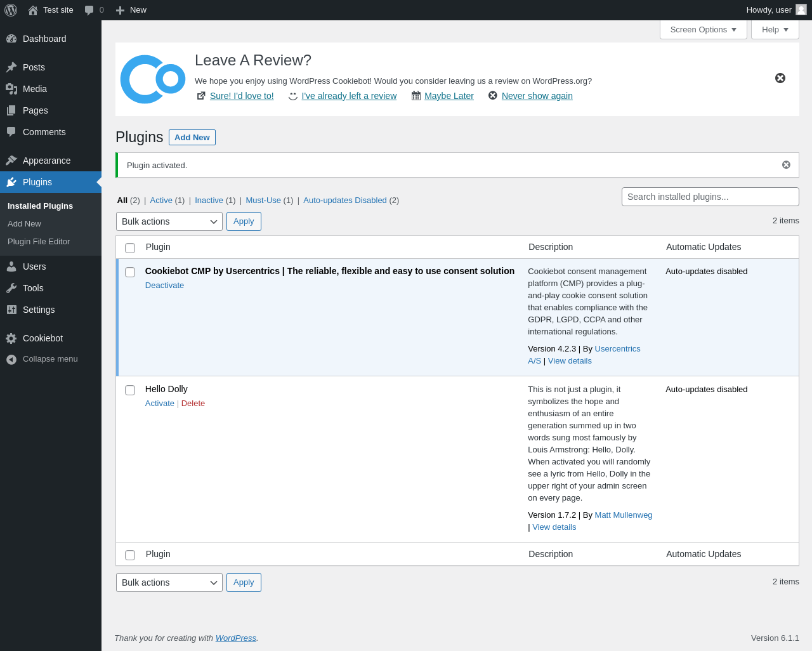Screen dimensions: 812x651
Task: View details for Hello Dolly plugin
Action: (554, 527)
